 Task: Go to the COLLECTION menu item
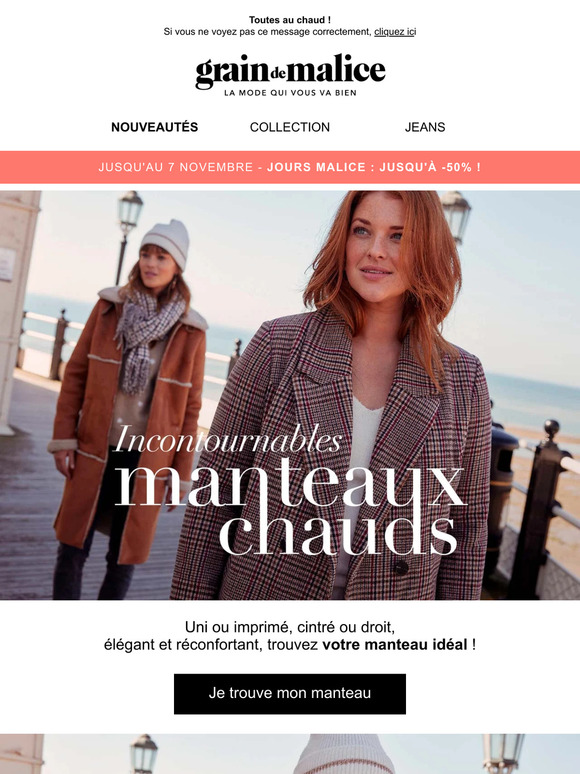[x=290, y=127]
